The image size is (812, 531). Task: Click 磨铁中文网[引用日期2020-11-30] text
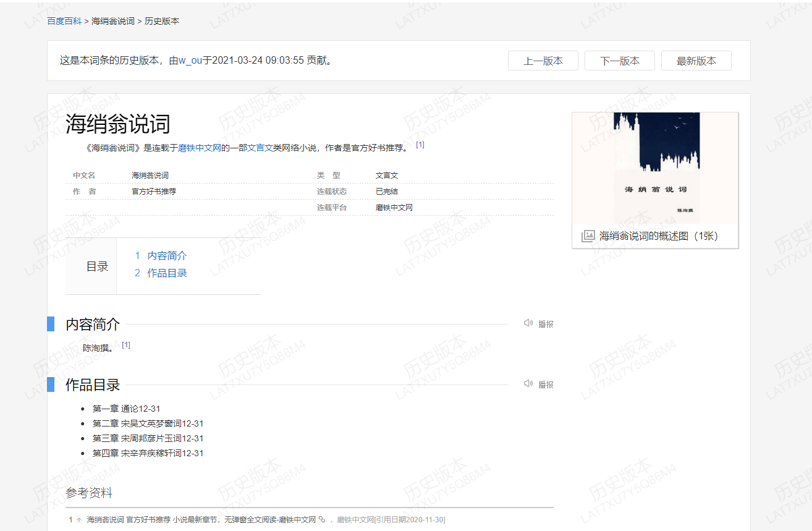coord(391,520)
